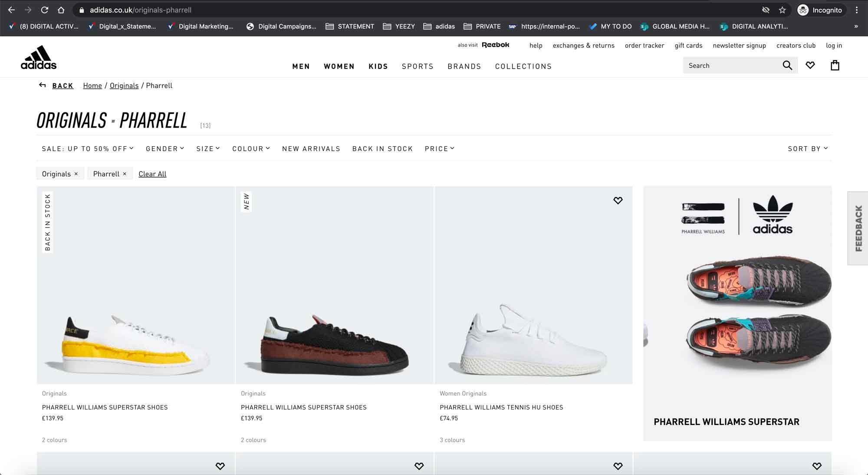Screen dimensions: 868x475
Task: Show more bookmarks with the overflow chevron
Action: 856,26
